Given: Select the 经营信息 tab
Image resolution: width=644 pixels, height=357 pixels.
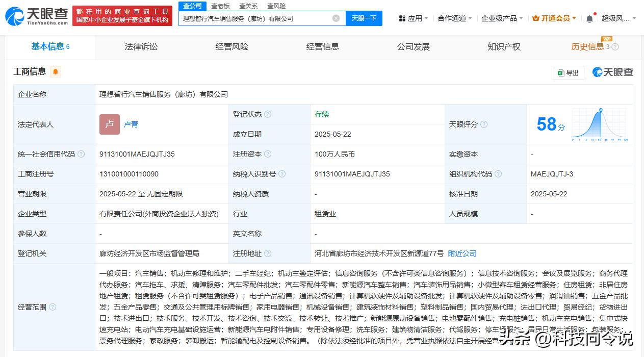Looking at the screenshot, I should [x=323, y=47].
